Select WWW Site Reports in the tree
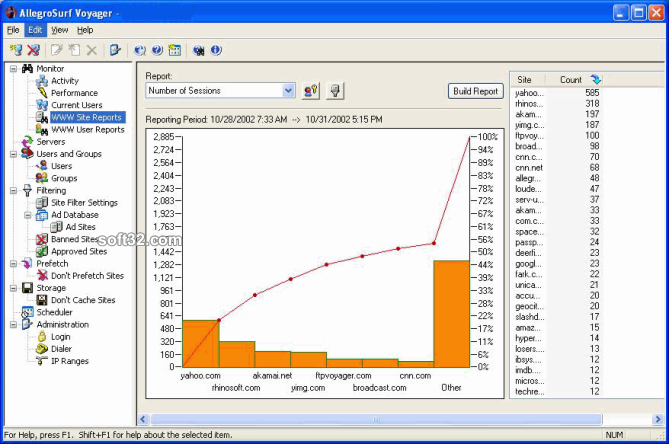 (87, 117)
